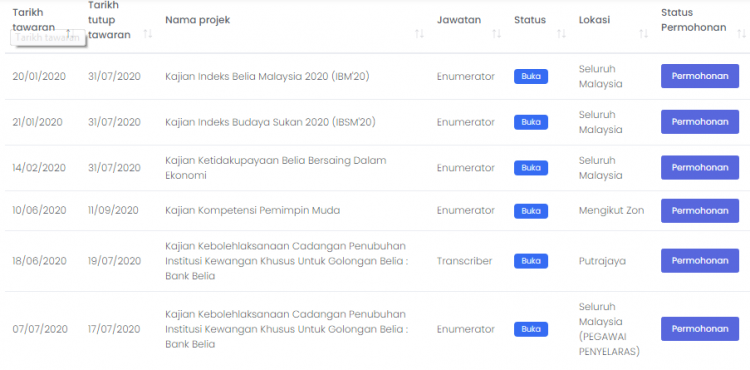Open Permohonan for Kajian Kompetensi Pemimpin Muda
This screenshot has height=370, width=750.
tap(700, 211)
